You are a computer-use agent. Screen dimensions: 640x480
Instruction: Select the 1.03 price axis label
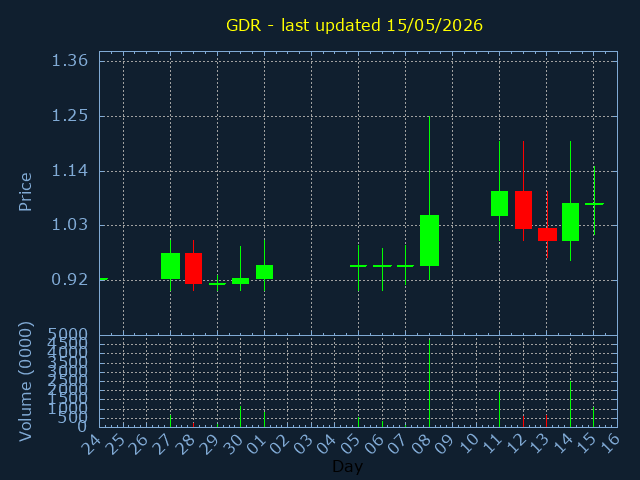pyautogui.click(x=69, y=225)
